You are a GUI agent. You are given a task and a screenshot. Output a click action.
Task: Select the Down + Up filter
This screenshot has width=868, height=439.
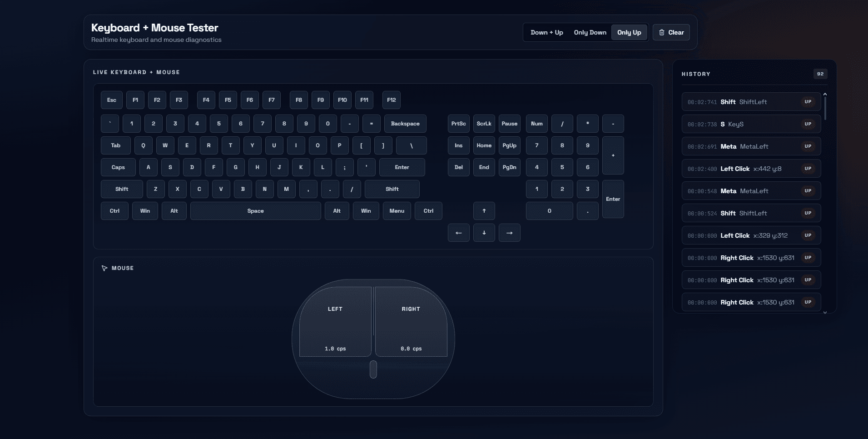click(547, 32)
